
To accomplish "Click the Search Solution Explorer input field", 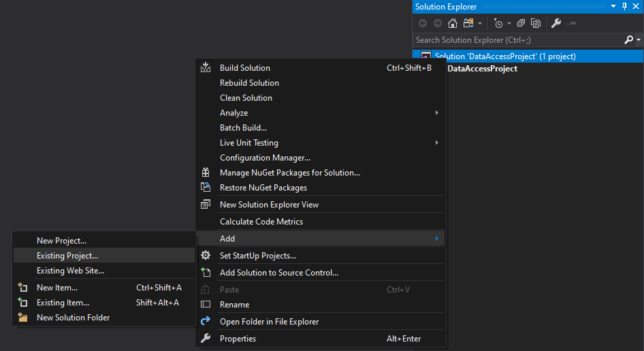I will (x=518, y=40).
